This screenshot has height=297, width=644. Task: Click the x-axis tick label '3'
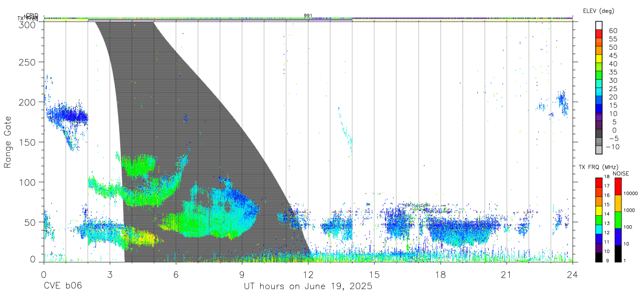(110, 274)
